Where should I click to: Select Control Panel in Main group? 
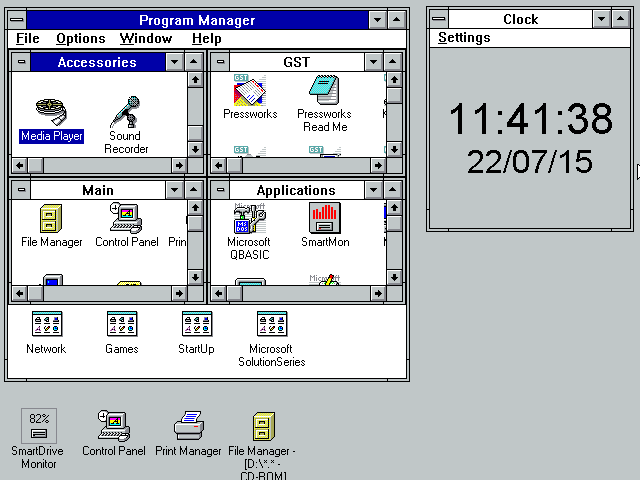[126, 218]
